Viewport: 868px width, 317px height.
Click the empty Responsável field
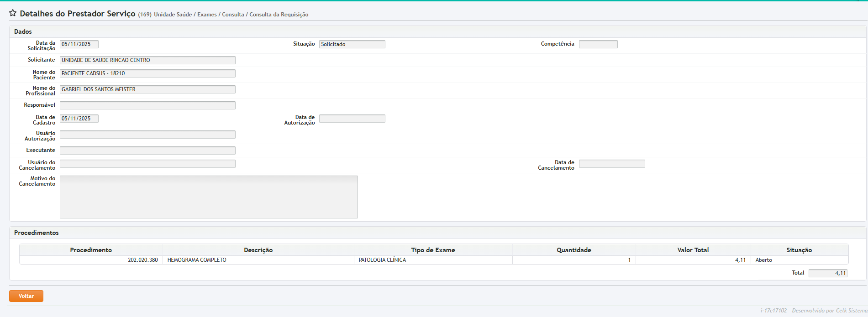click(147, 105)
